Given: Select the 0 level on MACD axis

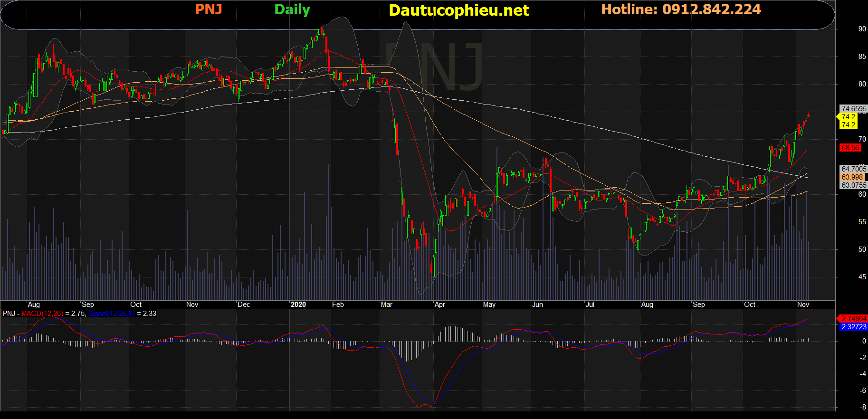Looking at the screenshot, I should tap(864, 341).
